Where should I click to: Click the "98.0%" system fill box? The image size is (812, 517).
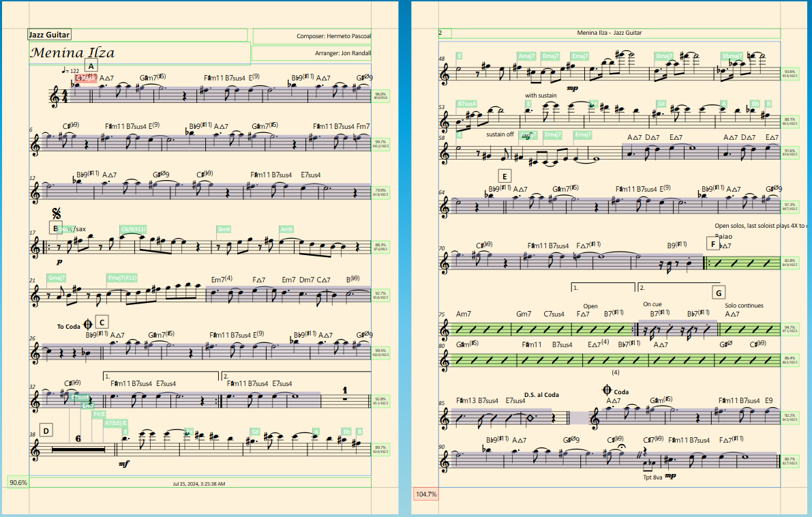click(x=380, y=96)
